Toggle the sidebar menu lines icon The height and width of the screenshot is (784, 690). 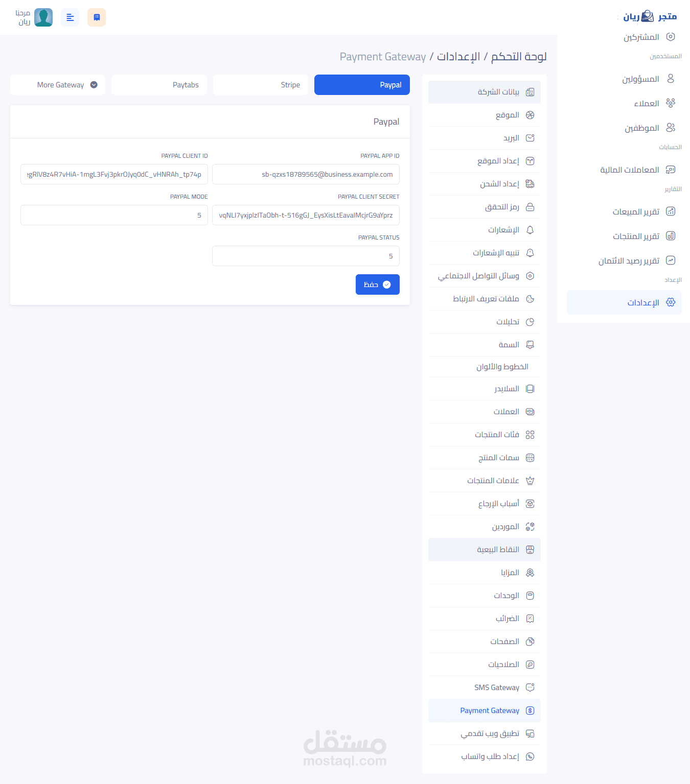(70, 17)
